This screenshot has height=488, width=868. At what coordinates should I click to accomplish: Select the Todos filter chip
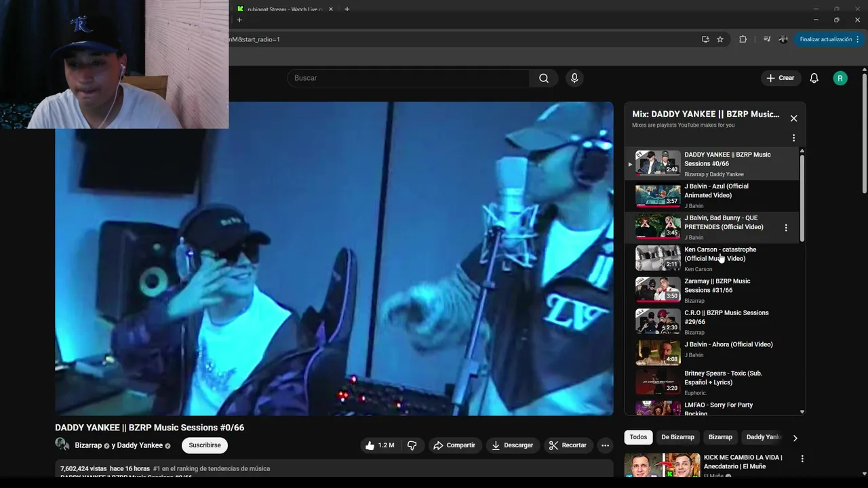tap(638, 437)
